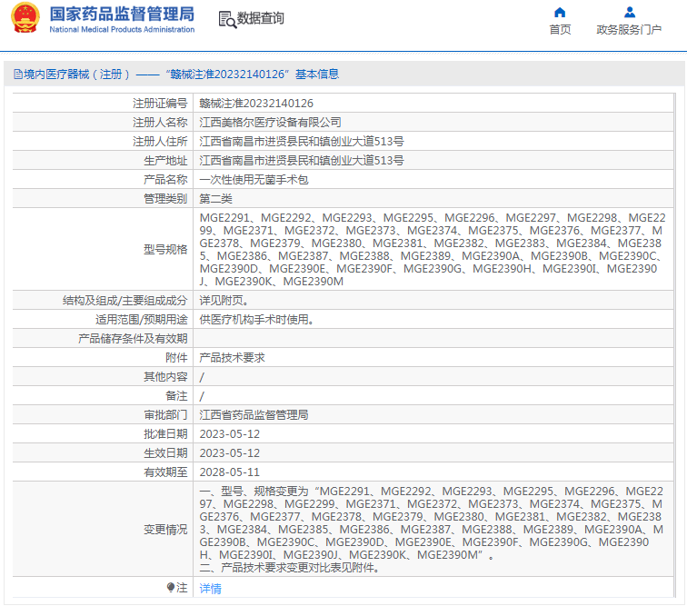
Task: Click the document icon before 境内医疗器械
Action: point(18,74)
